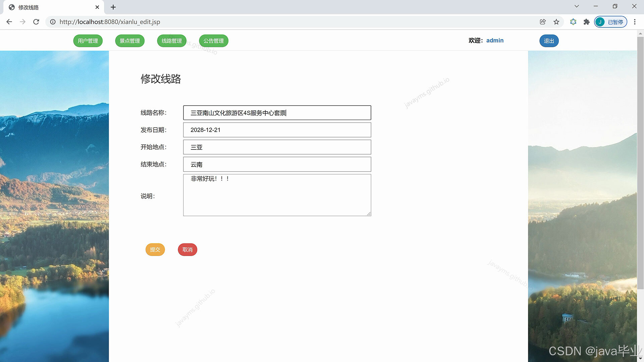The width and height of the screenshot is (644, 362).
Task: Open 线路管理 menu
Action: tap(172, 41)
